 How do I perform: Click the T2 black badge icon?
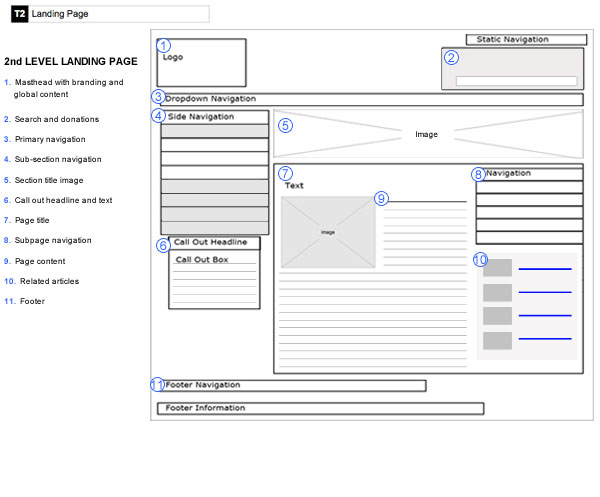20,14
